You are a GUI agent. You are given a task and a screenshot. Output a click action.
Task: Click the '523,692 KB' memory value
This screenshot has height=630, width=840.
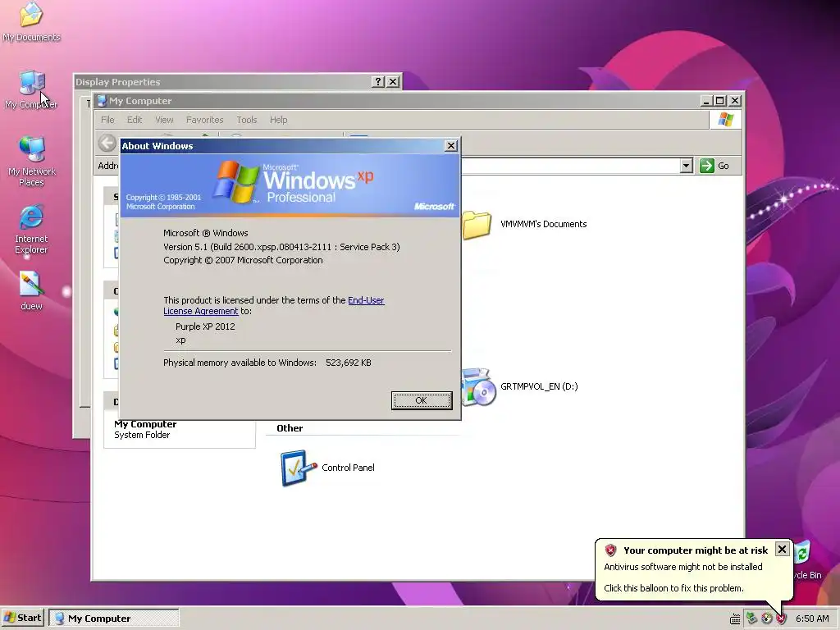348,363
